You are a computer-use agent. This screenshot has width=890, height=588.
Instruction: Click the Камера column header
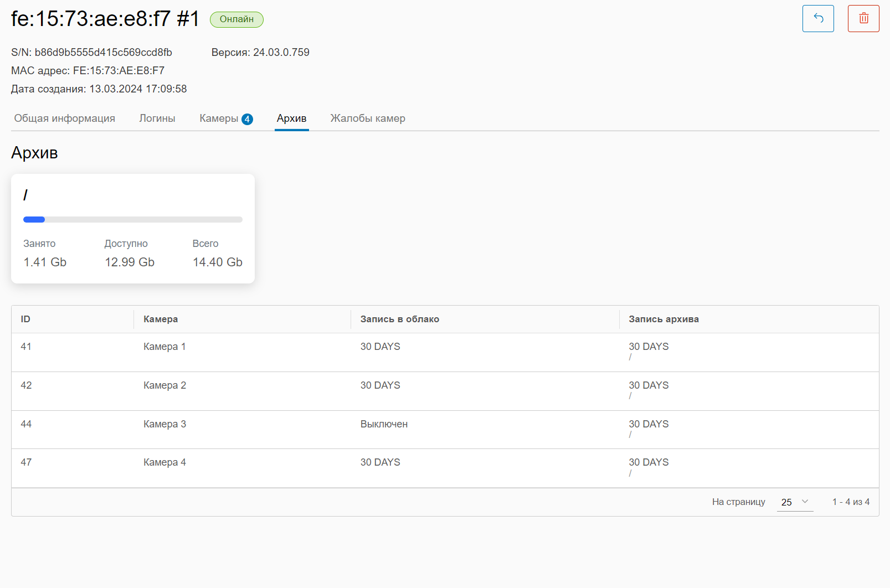pyautogui.click(x=161, y=319)
